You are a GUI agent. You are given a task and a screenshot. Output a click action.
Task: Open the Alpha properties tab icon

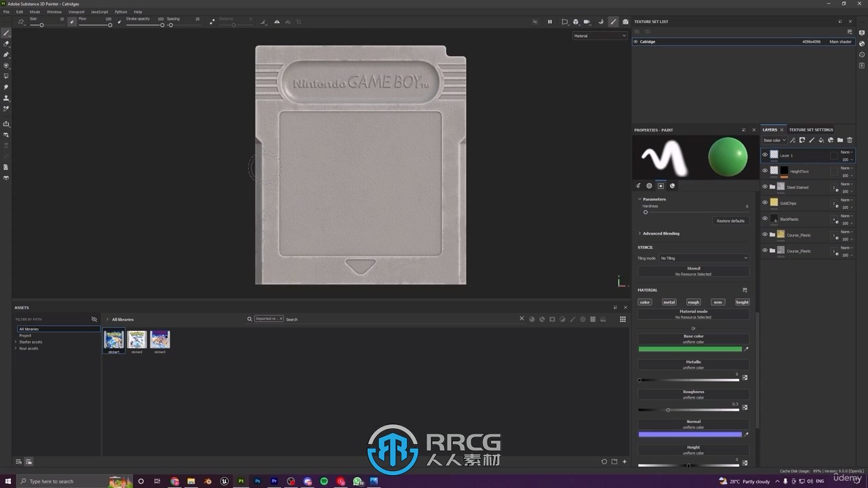pyautogui.click(x=649, y=186)
